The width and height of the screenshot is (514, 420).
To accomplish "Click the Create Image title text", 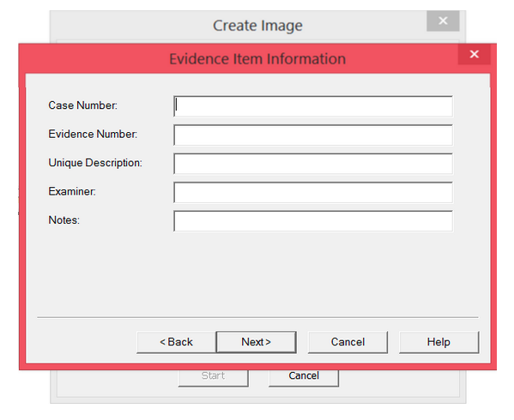I will [x=257, y=26].
